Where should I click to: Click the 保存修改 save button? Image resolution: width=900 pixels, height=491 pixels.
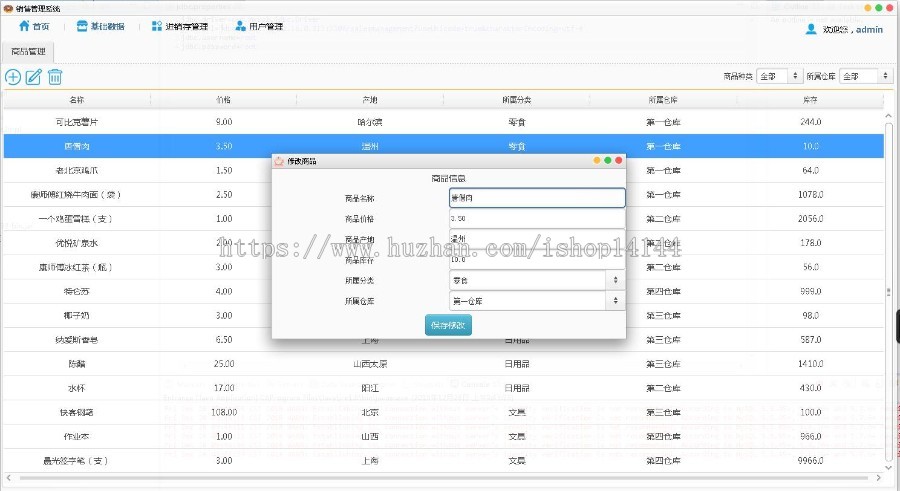point(448,325)
